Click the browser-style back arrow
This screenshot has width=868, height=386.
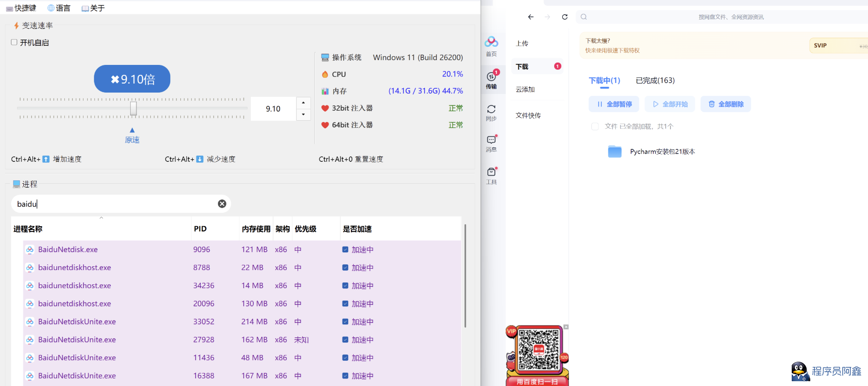pos(530,17)
